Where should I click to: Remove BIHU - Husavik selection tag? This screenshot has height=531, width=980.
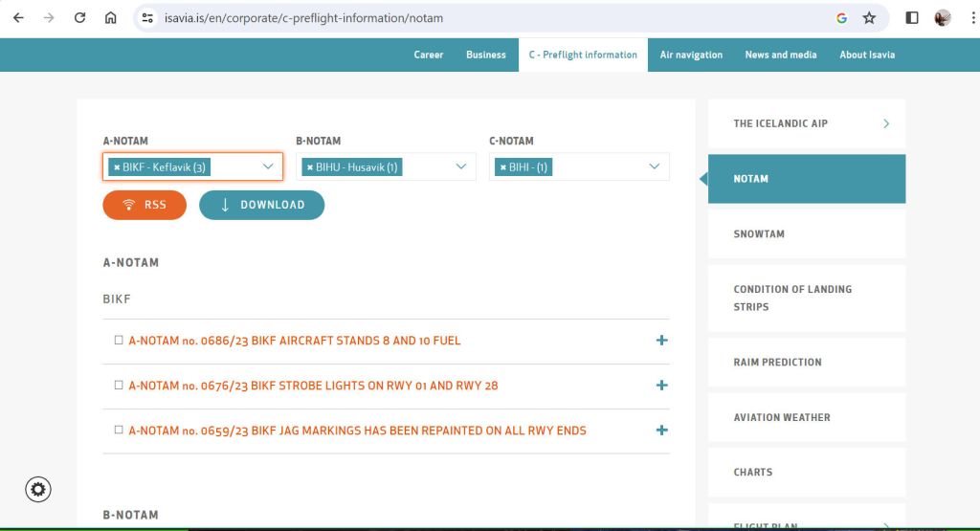pos(310,167)
